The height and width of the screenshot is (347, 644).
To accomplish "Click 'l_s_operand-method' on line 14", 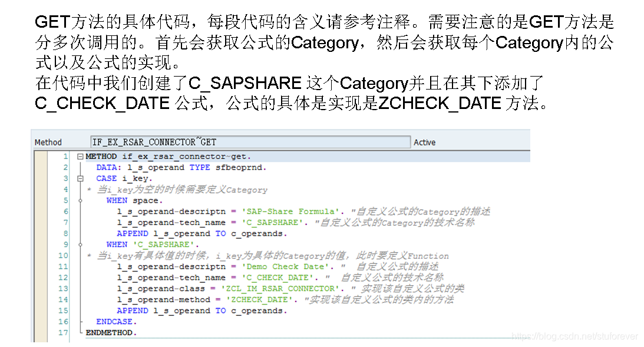I will (163, 300).
